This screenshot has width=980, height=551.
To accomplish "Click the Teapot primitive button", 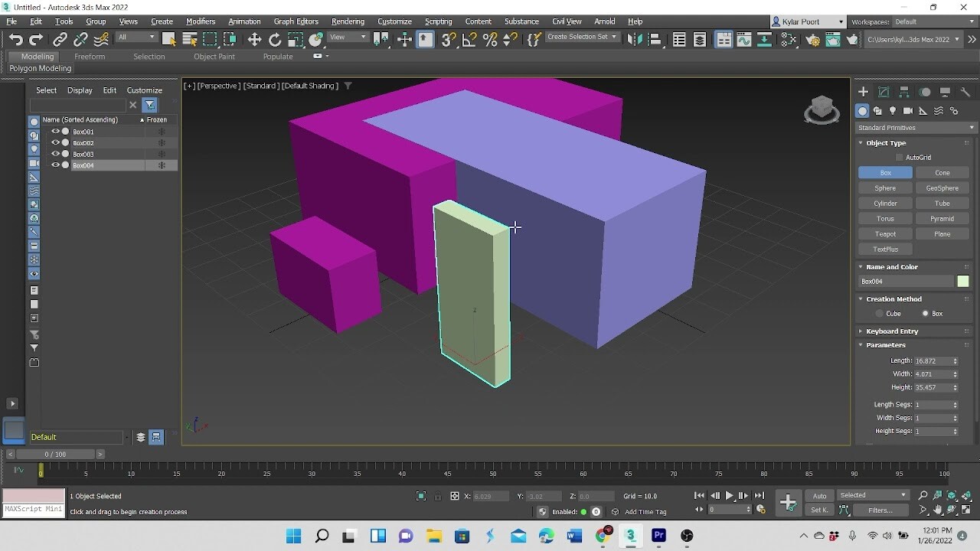I will pyautogui.click(x=885, y=234).
